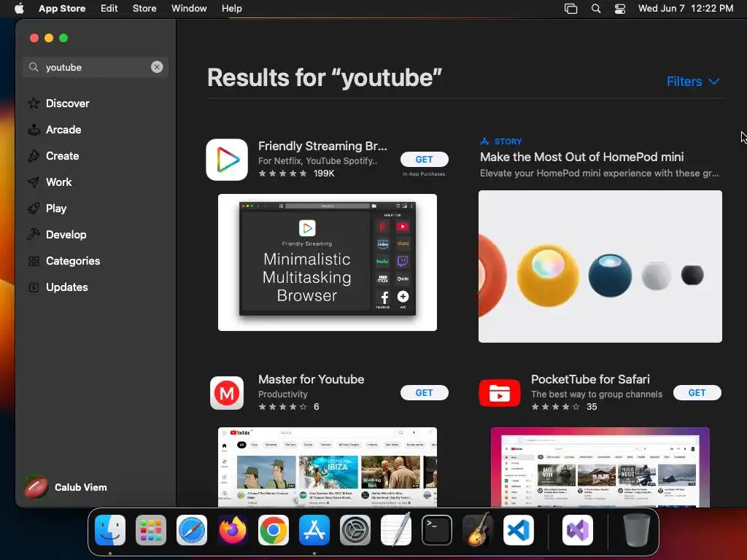
Task: Open Visual Studio from the Dock
Action: [578, 530]
